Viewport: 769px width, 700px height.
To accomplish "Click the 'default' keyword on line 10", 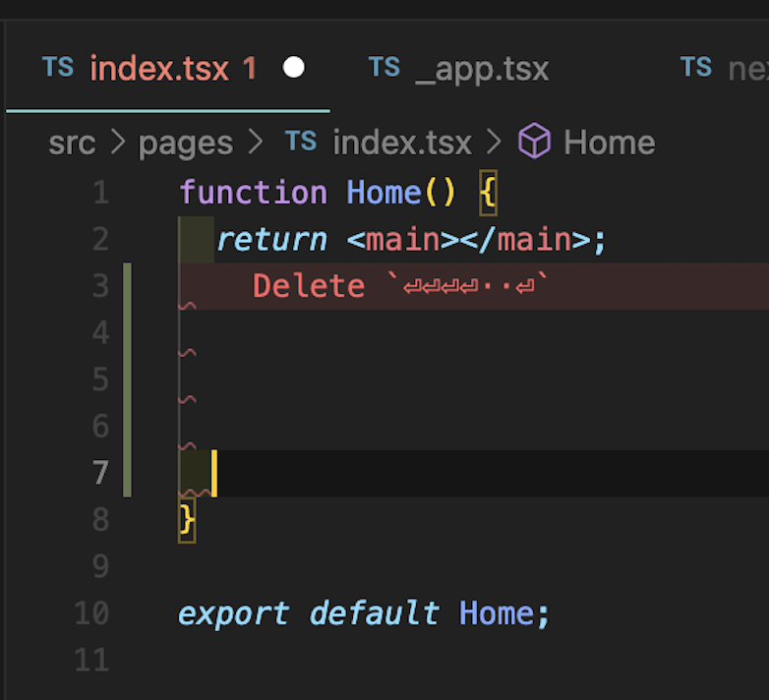I will (375, 613).
